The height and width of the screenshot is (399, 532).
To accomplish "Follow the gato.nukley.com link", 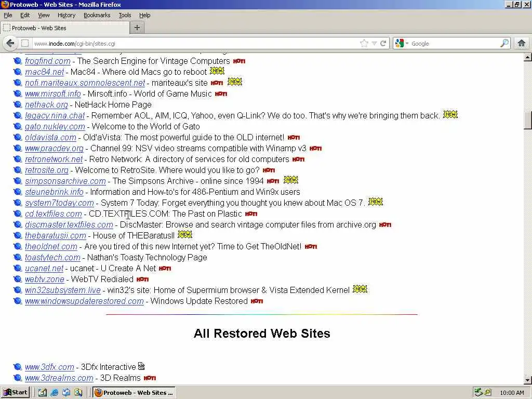I will (55, 127).
